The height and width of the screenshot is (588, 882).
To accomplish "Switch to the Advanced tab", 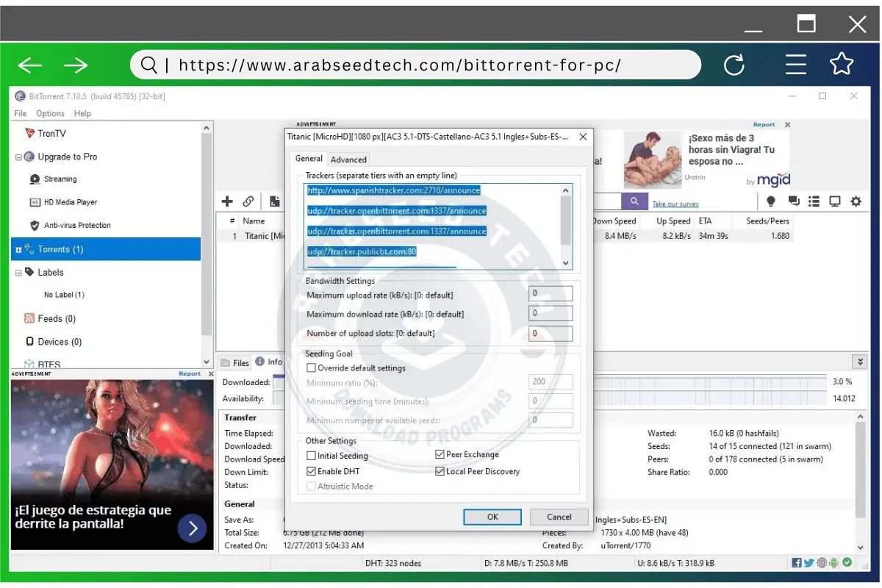I will (x=348, y=159).
